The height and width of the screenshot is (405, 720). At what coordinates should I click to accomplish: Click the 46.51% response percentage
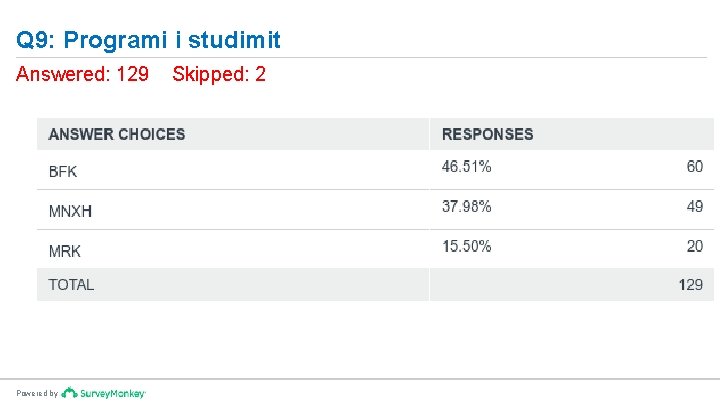click(x=467, y=166)
